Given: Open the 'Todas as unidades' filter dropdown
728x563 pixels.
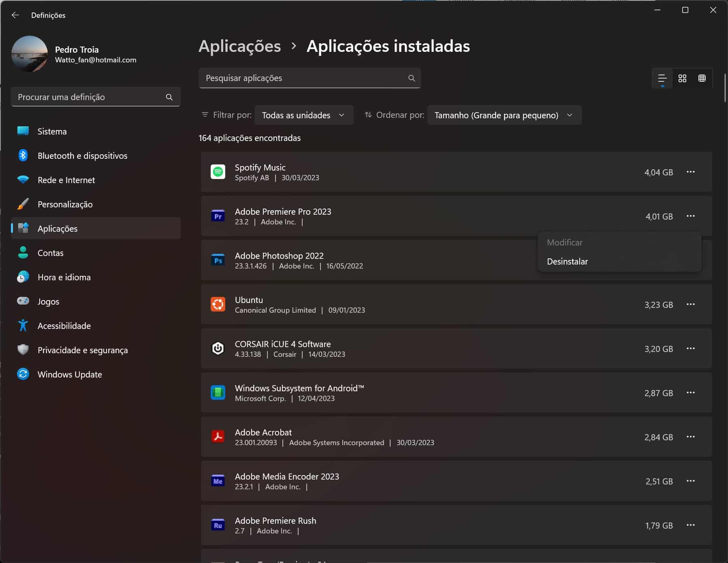Looking at the screenshot, I should tap(303, 115).
